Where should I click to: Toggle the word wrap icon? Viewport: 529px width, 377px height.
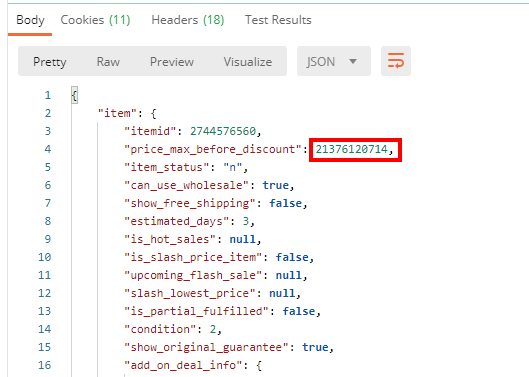[396, 61]
